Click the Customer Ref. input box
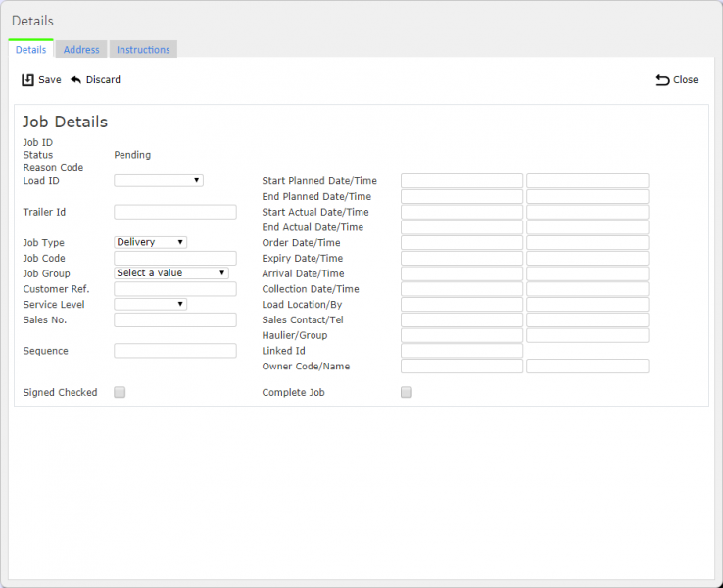The height and width of the screenshot is (588, 723). [175, 289]
